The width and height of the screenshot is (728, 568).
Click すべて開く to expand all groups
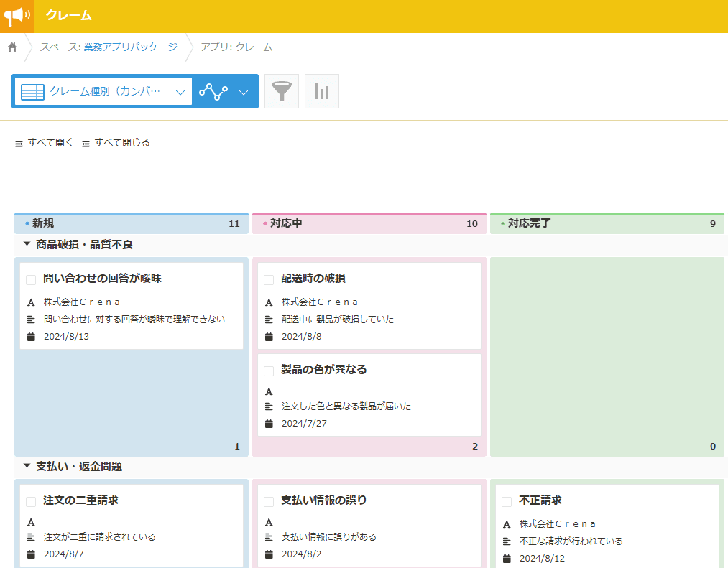(44, 143)
